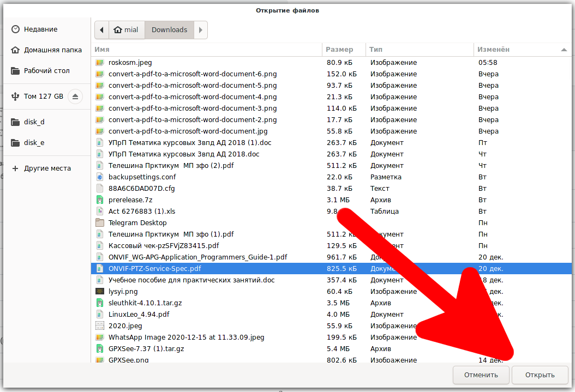Click the USB icon for Том 127 GB
This screenshot has width=575, height=392.
15,97
